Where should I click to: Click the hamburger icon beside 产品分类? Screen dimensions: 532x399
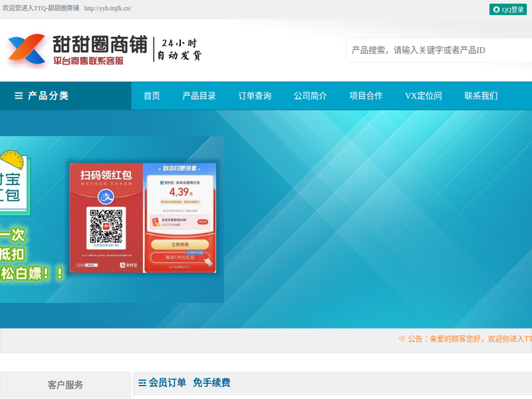tap(19, 96)
